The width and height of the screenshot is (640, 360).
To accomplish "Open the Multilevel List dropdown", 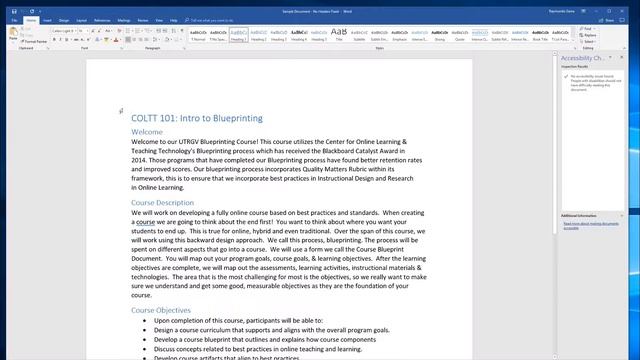I will click(x=148, y=31).
